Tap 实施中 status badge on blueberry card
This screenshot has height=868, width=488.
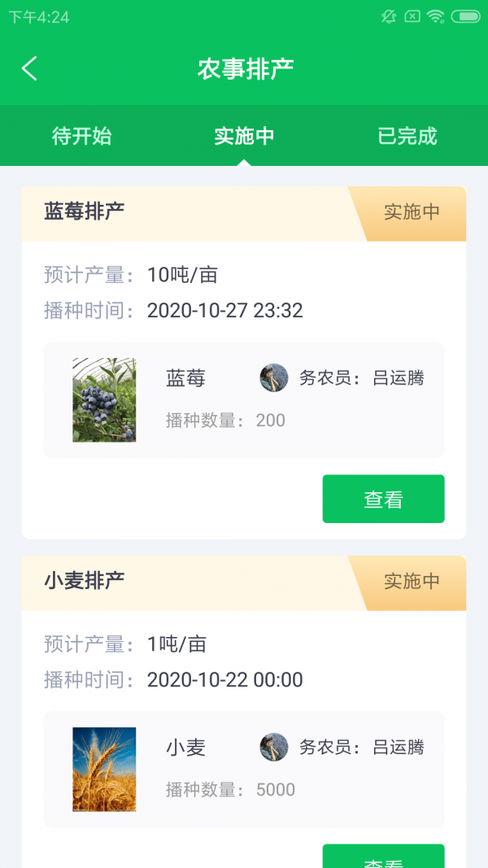(x=412, y=212)
